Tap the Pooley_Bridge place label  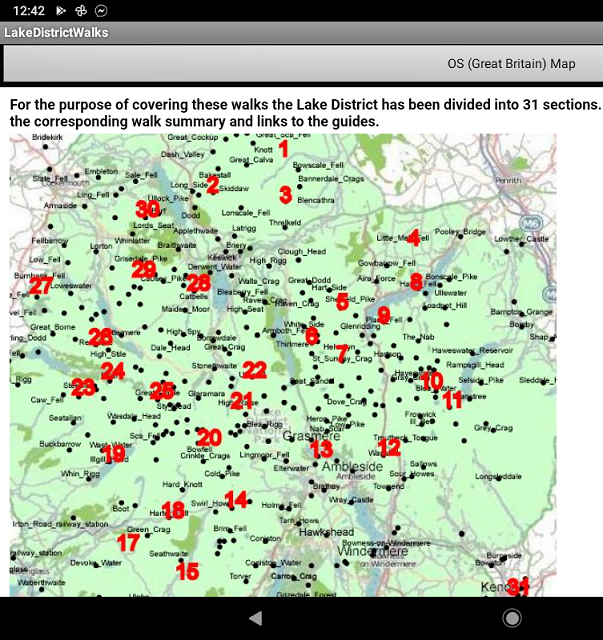click(x=460, y=231)
